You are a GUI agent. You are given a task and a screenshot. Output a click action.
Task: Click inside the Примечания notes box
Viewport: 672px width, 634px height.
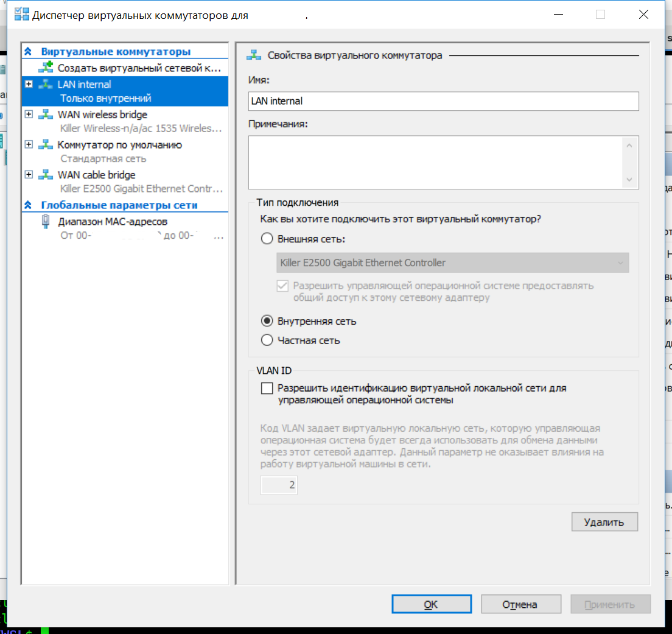click(x=435, y=162)
